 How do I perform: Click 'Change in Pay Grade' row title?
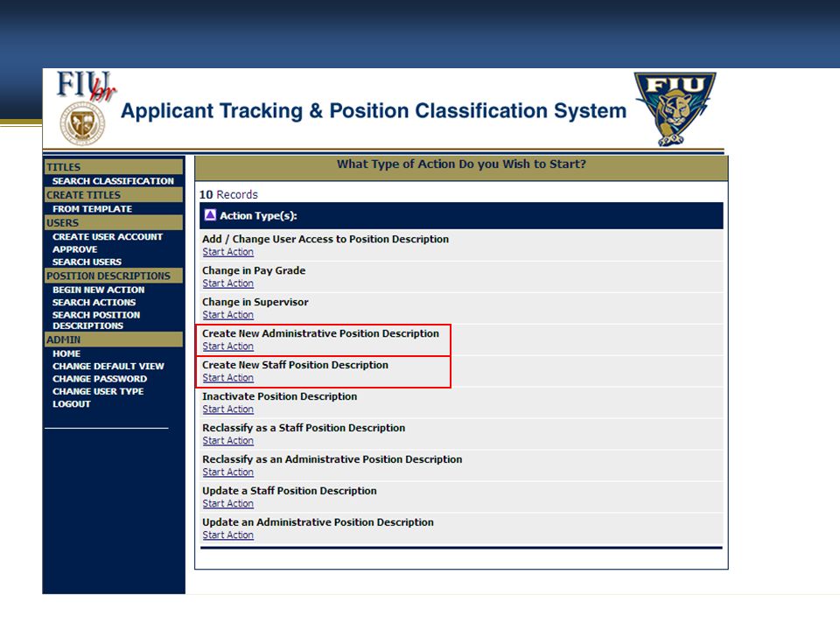click(254, 270)
